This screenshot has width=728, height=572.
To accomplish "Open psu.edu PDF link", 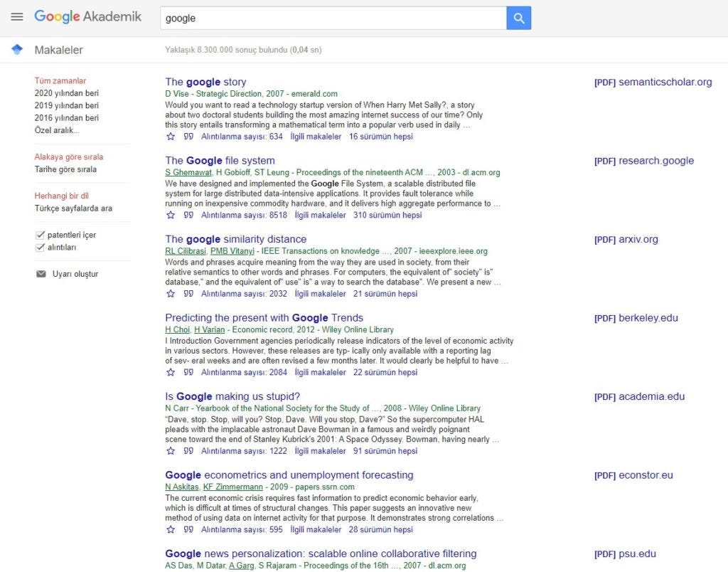I will (625, 553).
